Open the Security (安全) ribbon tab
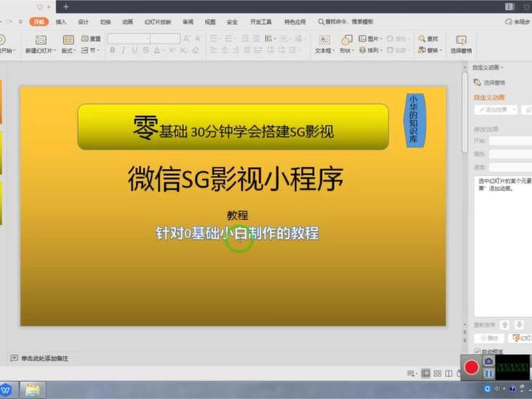Viewport: 532px width, 399px height. pos(232,22)
